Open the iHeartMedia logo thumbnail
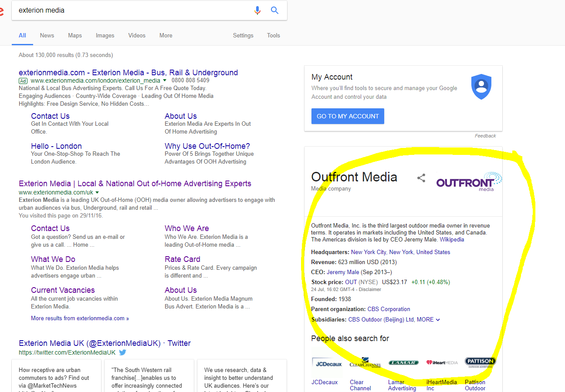 pos(442,362)
